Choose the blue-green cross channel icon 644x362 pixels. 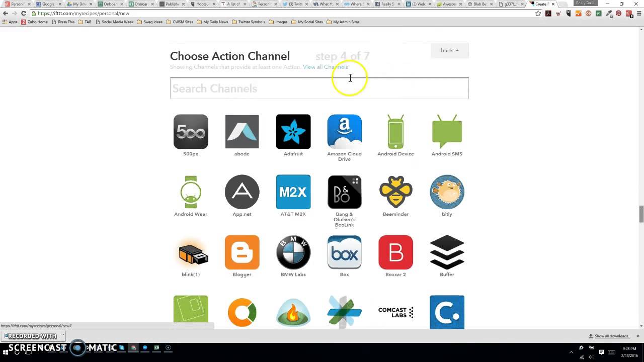pos(345,312)
